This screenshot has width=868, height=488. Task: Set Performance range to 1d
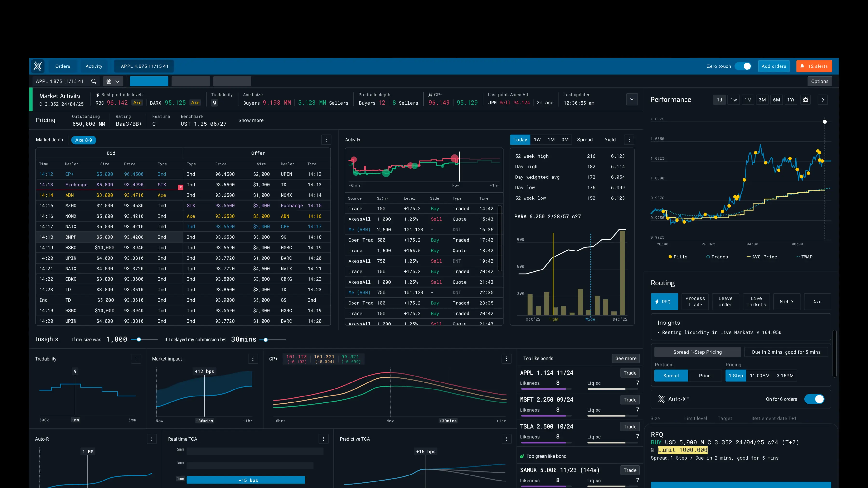pyautogui.click(x=719, y=100)
